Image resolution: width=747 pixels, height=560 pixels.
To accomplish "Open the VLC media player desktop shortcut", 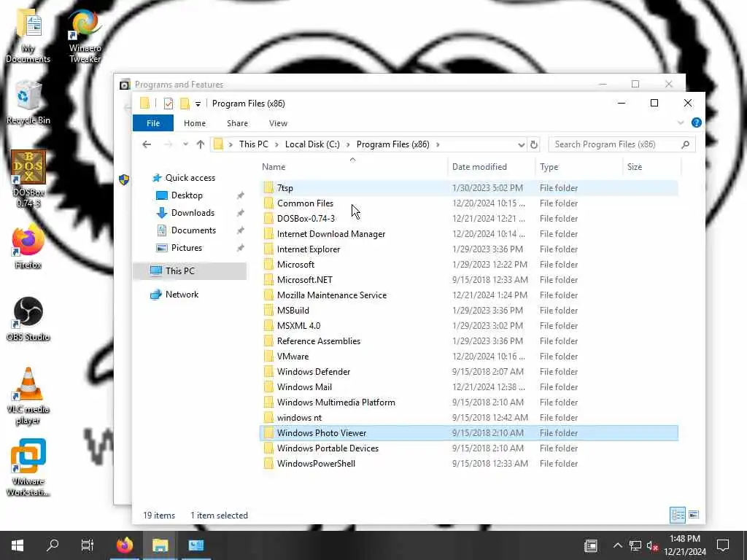I will [x=28, y=396].
